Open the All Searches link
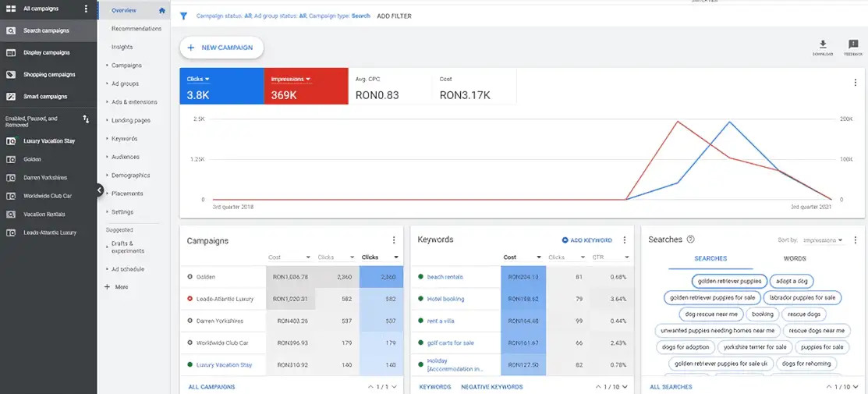Viewport: 868px width, 394px height. pos(671,386)
